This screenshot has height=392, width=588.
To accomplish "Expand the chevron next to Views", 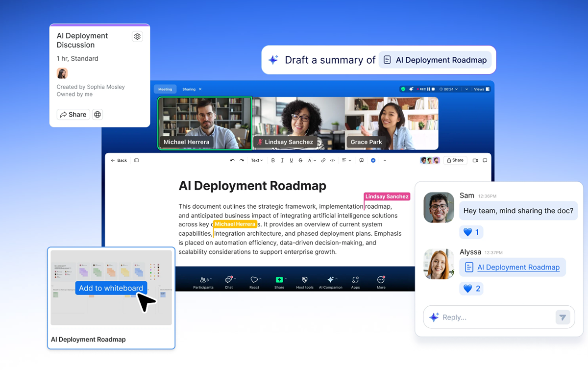I will pos(466,89).
